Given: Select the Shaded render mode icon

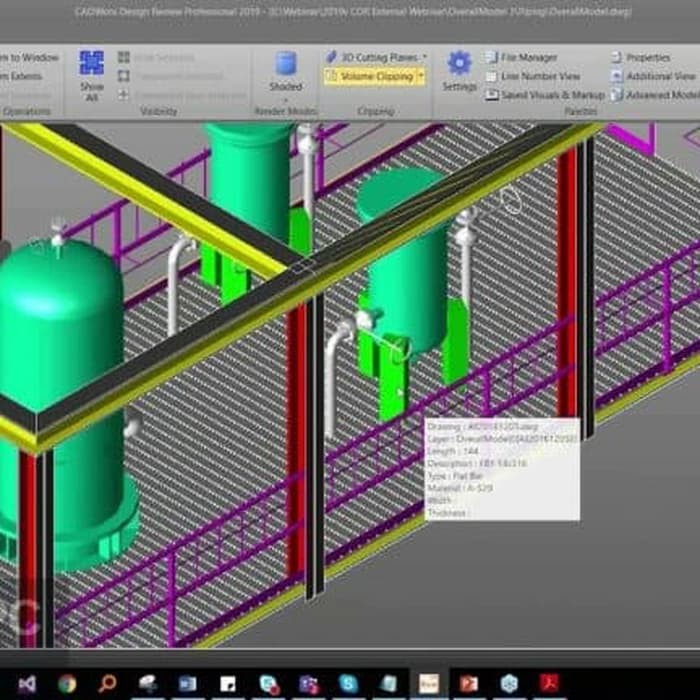Looking at the screenshot, I should point(286,71).
